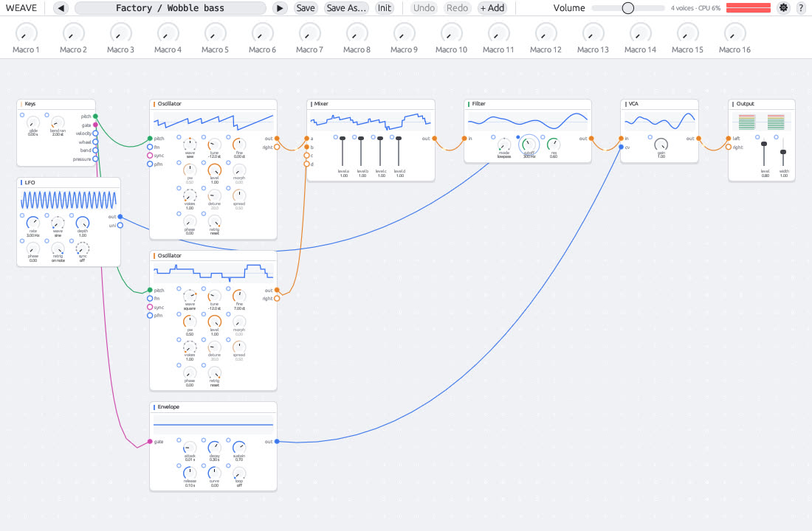This screenshot has width=812, height=531.
Task: Click the Keys gate output port
Action: point(95,125)
